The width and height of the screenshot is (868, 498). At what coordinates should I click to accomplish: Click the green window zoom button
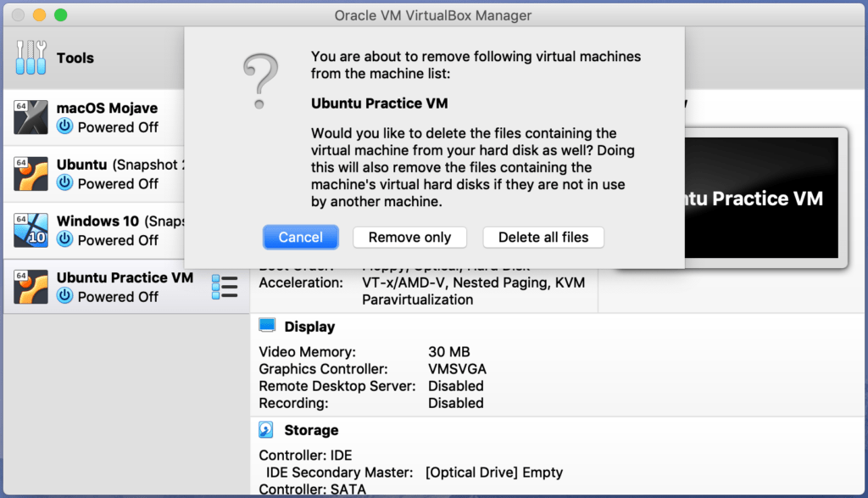pos(60,15)
